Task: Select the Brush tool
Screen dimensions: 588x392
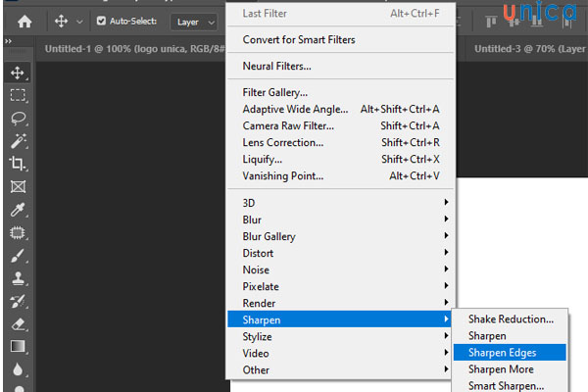Action: click(18, 255)
